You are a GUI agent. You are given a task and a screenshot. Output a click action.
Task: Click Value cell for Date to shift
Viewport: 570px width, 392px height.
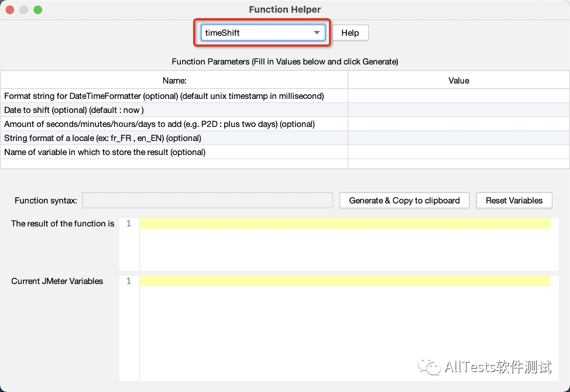pos(459,110)
